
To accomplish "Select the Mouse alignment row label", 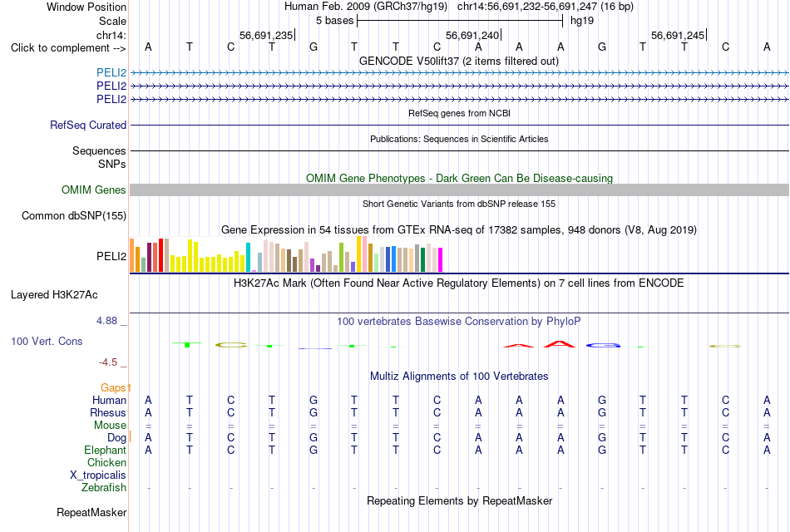I will pos(110,426).
